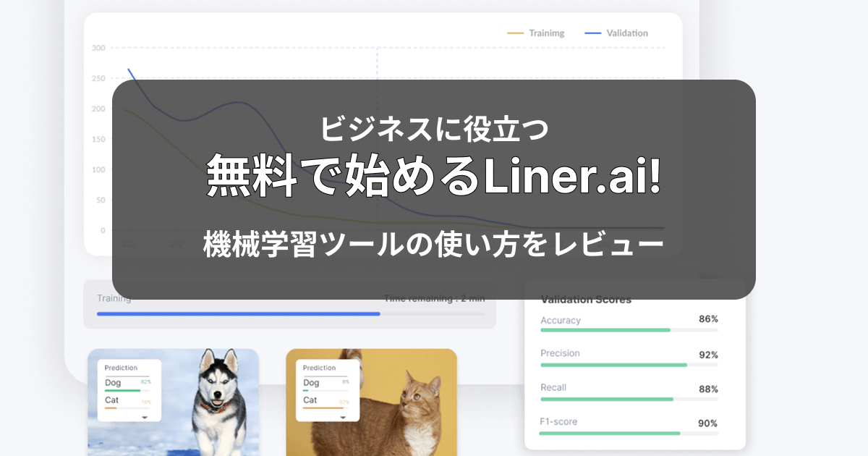This screenshot has width=868, height=456.
Task: Click the Cat label in the husky prediction
Action: (111, 400)
